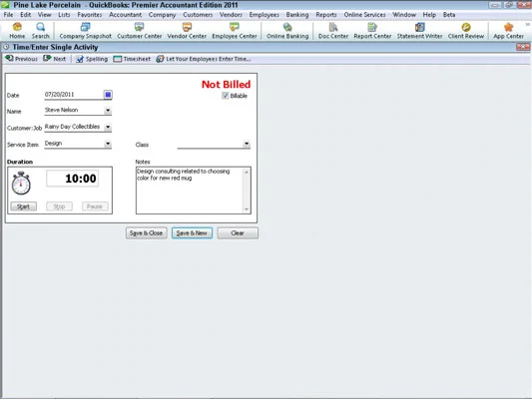The width and height of the screenshot is (532, 399).
Task: Open the Lists menu
Action: click(64, 15)
